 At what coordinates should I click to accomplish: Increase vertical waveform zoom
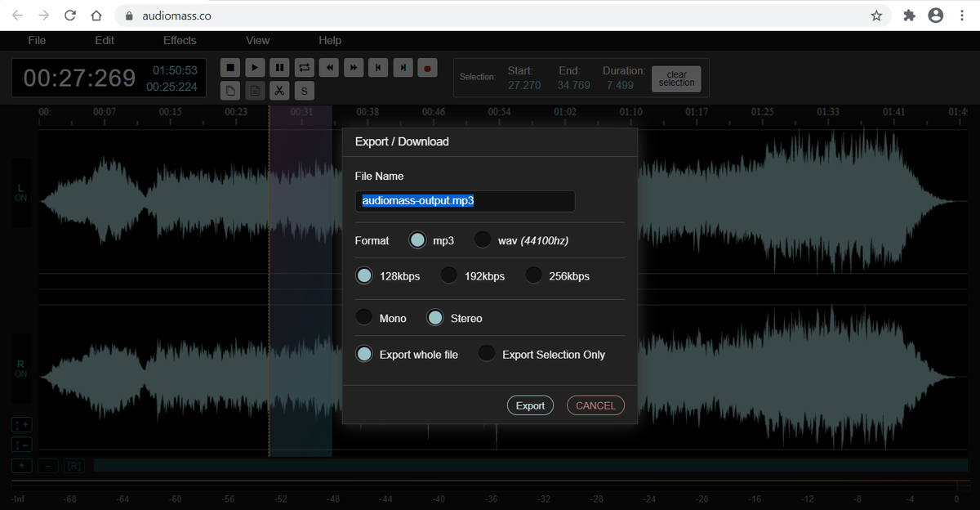[22, 425]
